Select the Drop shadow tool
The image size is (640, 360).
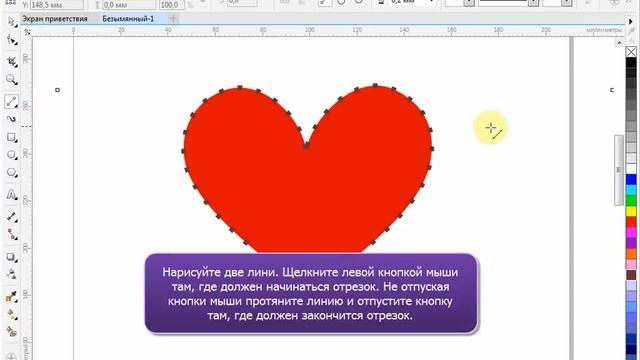pyautogui.click(x=11, y=257)
